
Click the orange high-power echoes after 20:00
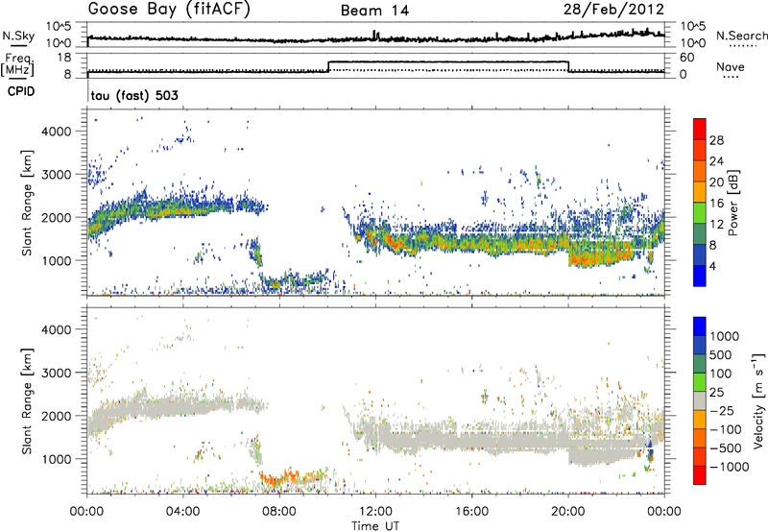(x=600, y=256)
